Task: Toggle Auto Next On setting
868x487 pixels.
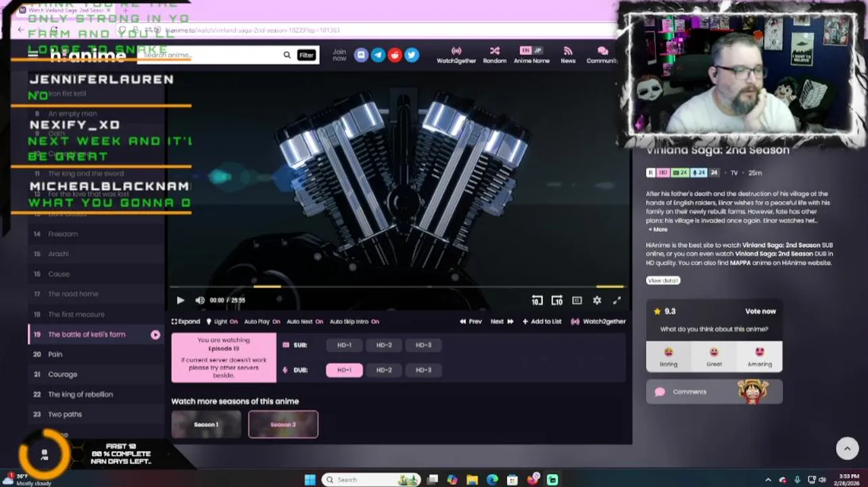Action: coord(305,321)
